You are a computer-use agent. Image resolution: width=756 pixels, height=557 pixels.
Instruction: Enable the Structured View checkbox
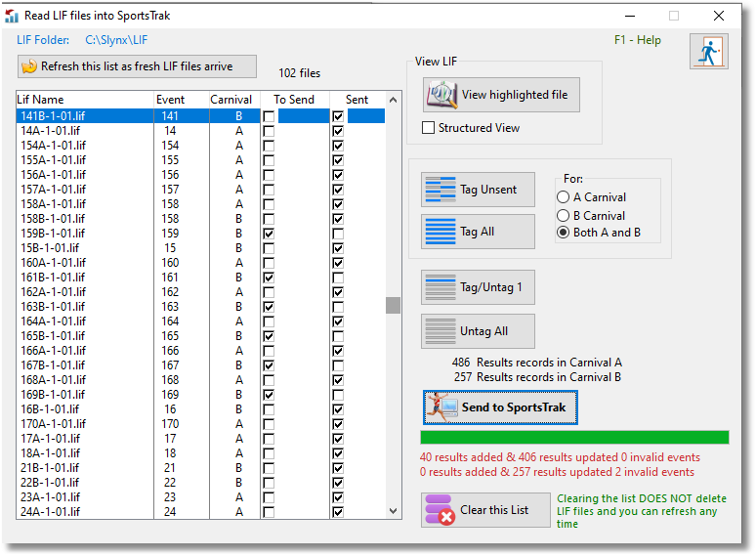(428, 128)
